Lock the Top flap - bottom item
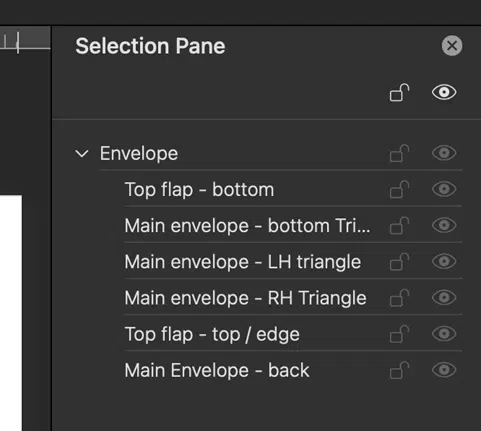Image resolution: width=481 pixels, height=431 pixels. coord(399,189)
